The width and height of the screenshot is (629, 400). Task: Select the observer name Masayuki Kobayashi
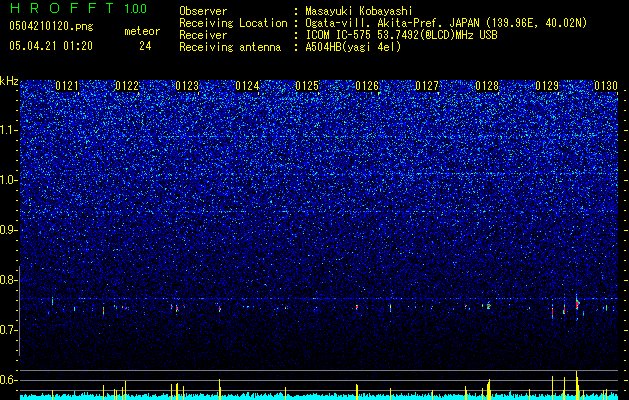[x=359, y=11]
